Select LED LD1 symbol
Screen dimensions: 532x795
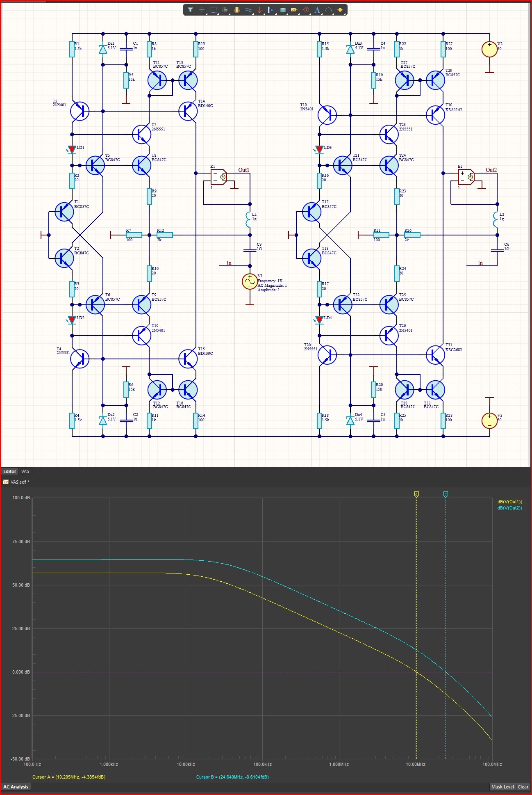tap(72, 150)
